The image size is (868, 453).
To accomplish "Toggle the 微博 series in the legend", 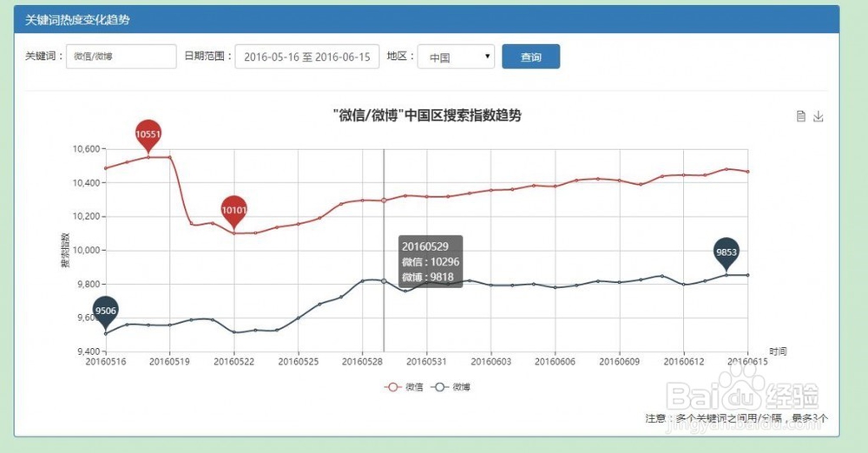I will tap(451, 387).
